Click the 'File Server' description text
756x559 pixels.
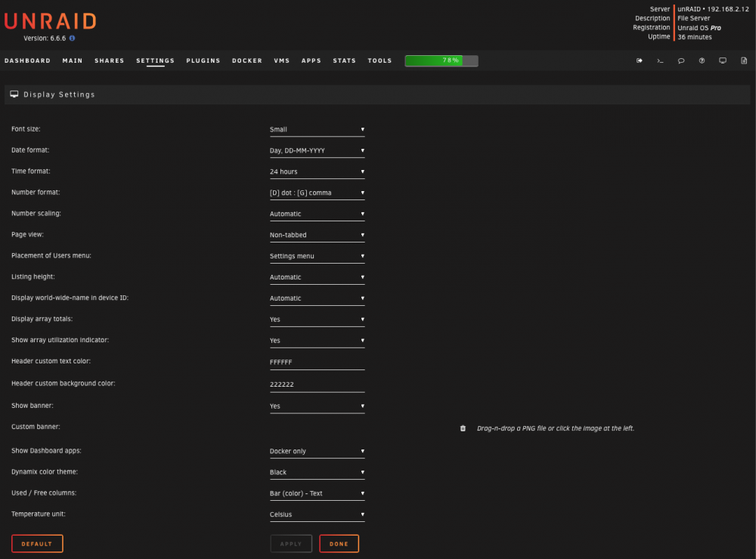click(693, 18)
